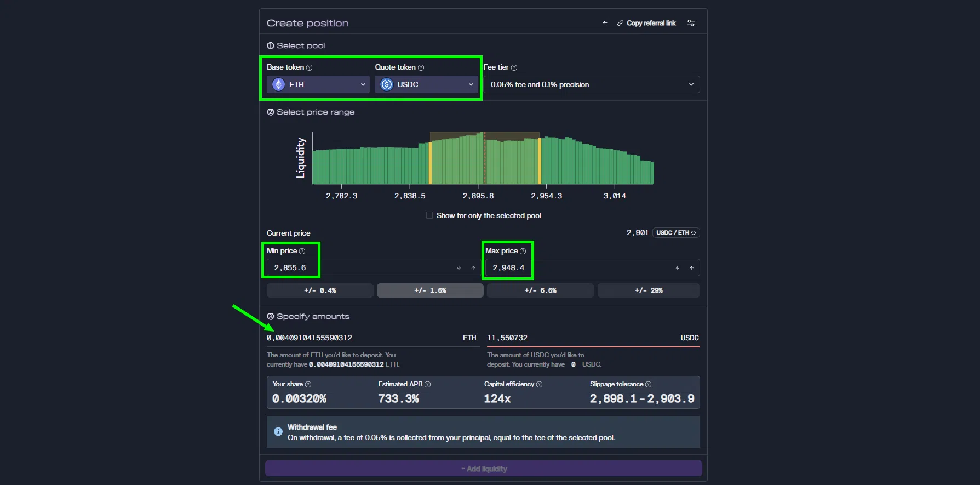The image size is (980, 485).
Task: Click the right yellow range handle
Action: (540, 161)
